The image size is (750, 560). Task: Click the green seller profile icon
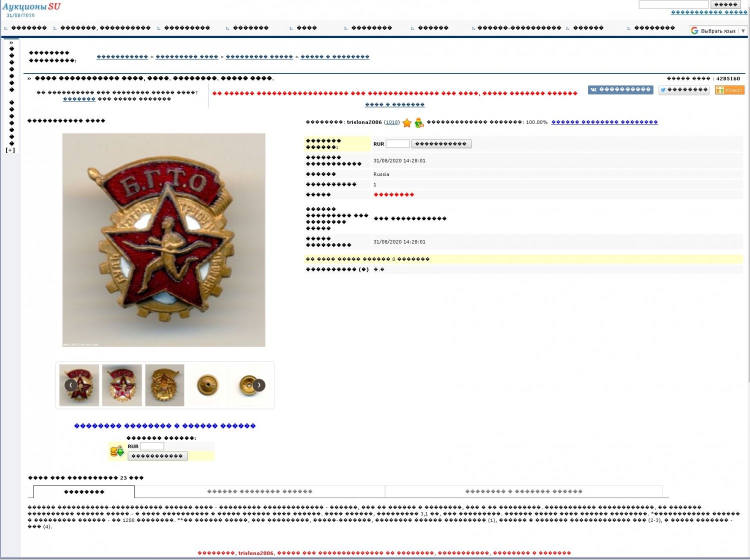(419, 122)
